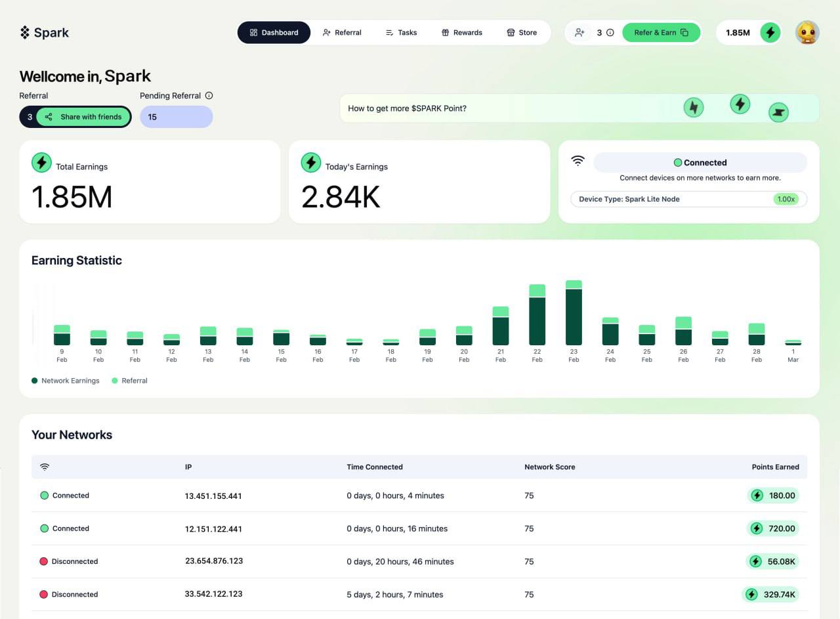Open the user avatar profile
This screenshot has height=619, width=840.
[807, 32]
